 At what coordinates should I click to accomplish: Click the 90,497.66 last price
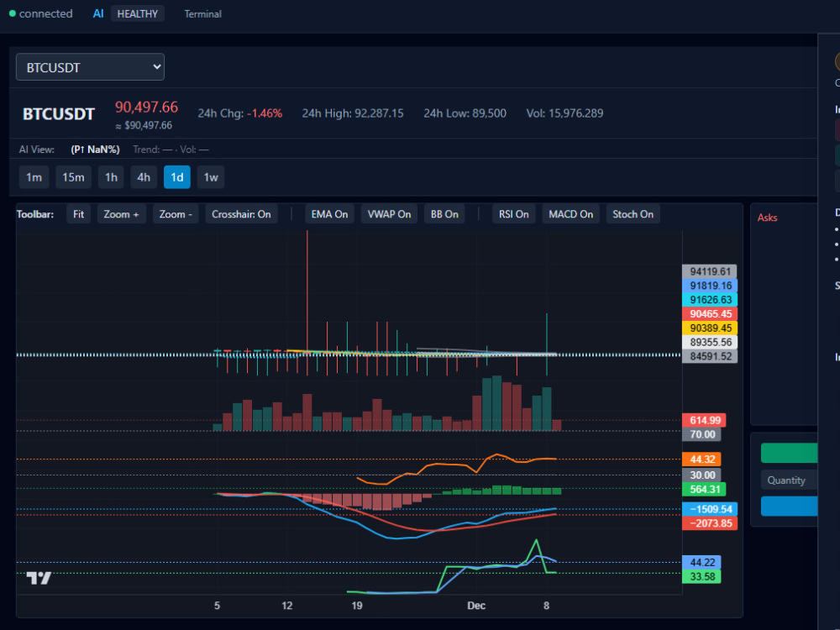[146, 108]
